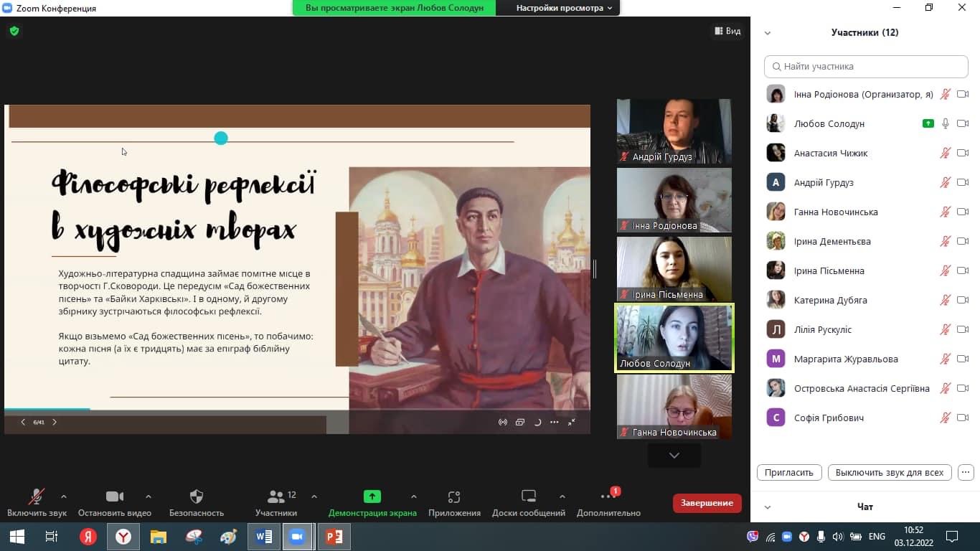This screenshot has width=980, height=551.
Task: Go to next slide arrow
Action: click(x=55, y=422)
